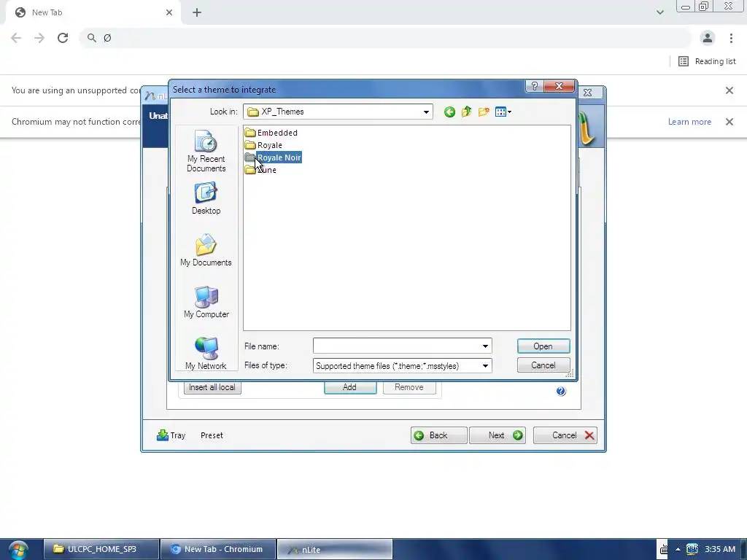Open Chromium three-dot menu
Viewport: 747px width, 560px height.
[x=731, y=38]
